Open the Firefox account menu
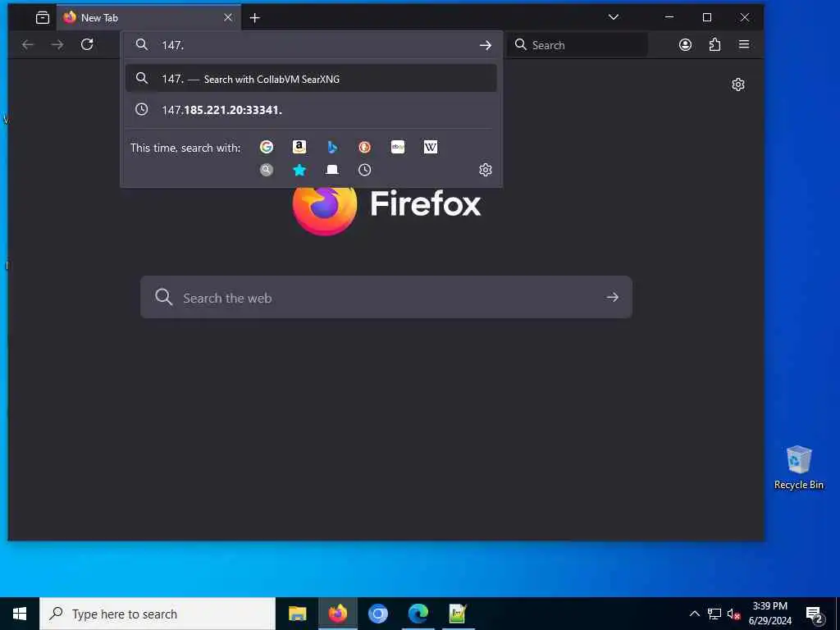 (685, 44)
